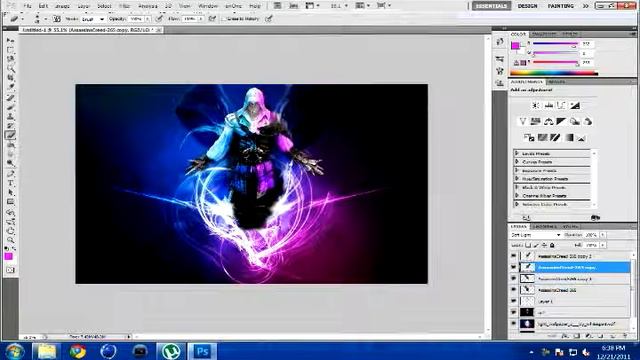This screenshot has width=640, height=360.
Task: Select the Zoom tool in toolbox
Action: (10, 240)
